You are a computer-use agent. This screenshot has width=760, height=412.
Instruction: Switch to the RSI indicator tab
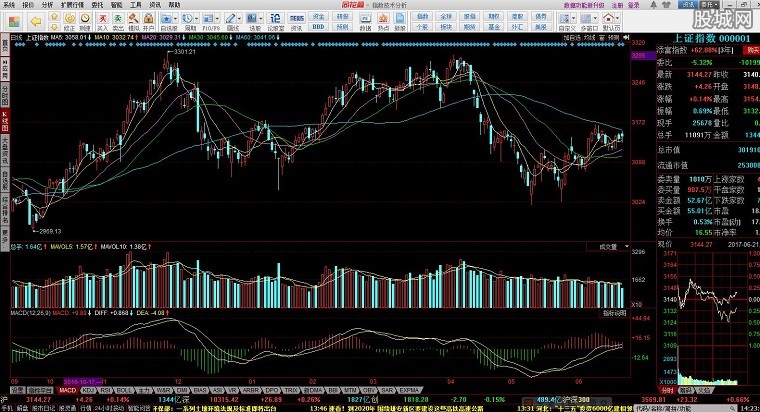click(x=106, y=390)
